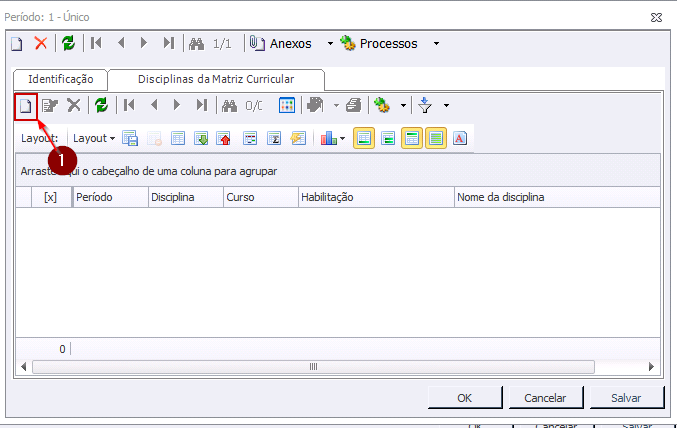Open the Layout dropdown
This screenshot has width=677, height=428.
click(94, 138)
